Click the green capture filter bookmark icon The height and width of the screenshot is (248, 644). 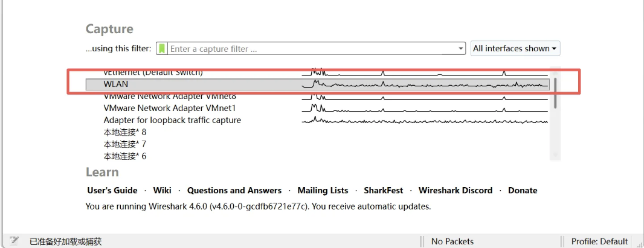point(162,49)
